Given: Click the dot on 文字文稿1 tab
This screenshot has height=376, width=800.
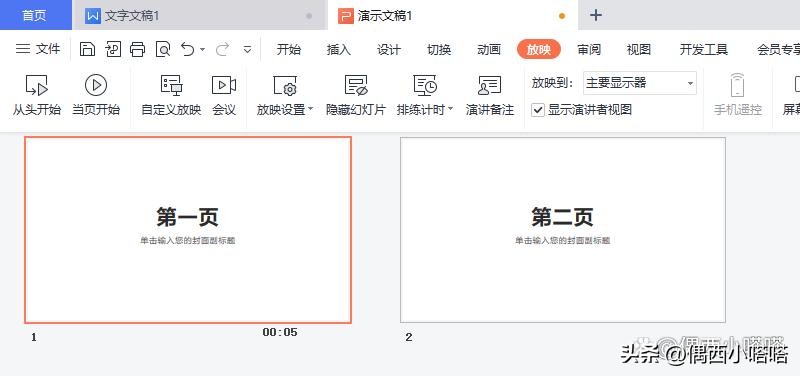Looking at the screenshot, I should [309, 16].
